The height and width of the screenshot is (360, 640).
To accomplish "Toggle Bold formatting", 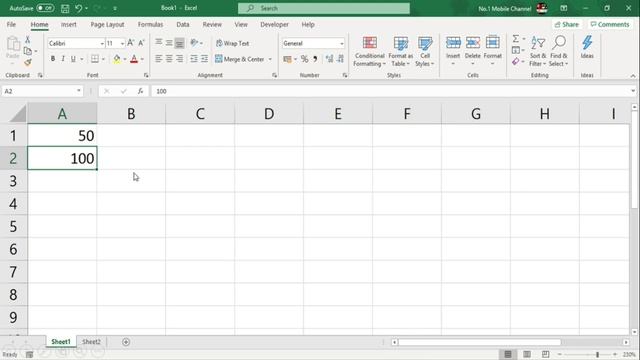I will click(53, 59).
